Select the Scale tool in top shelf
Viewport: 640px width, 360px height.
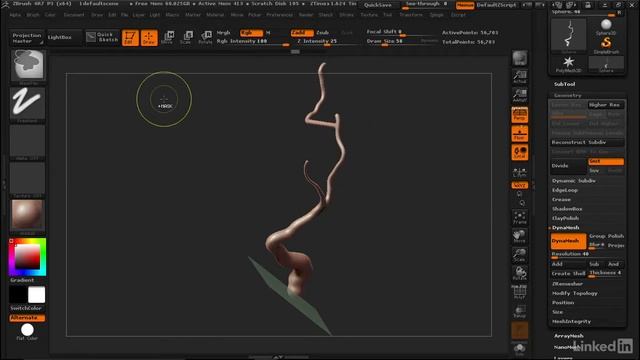click(186, 37)
